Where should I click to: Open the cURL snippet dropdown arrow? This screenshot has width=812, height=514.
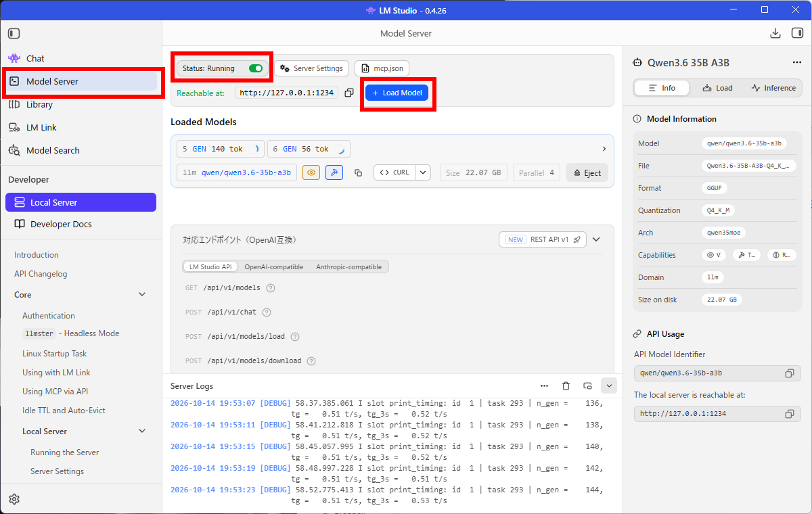tap(423, 172)
